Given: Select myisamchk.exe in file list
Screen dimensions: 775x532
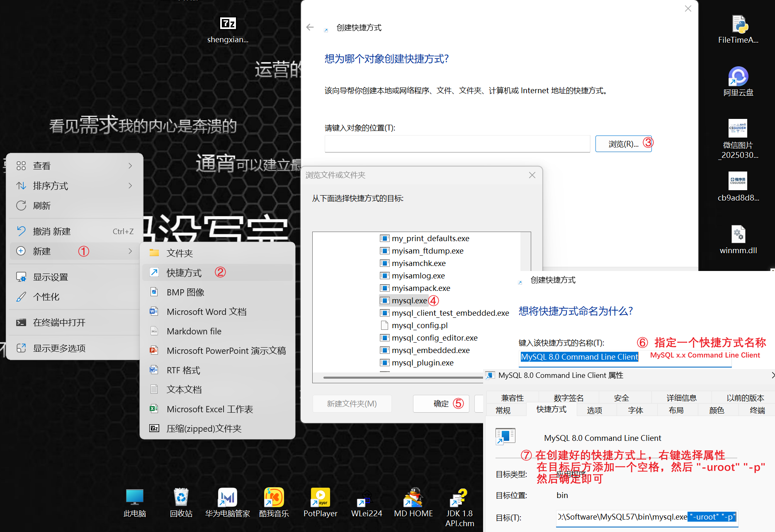Looking at the screenshot, I should [x=413, y=263].
